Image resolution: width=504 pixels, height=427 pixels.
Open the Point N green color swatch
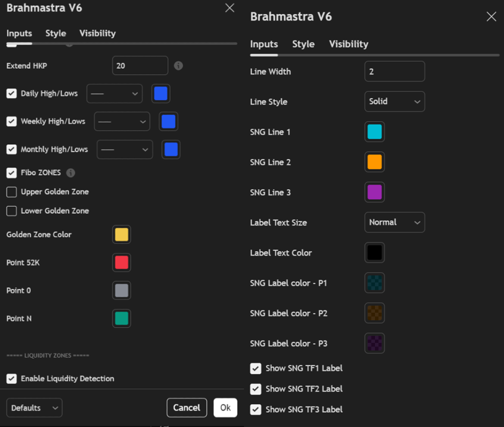tap(122, 318)
